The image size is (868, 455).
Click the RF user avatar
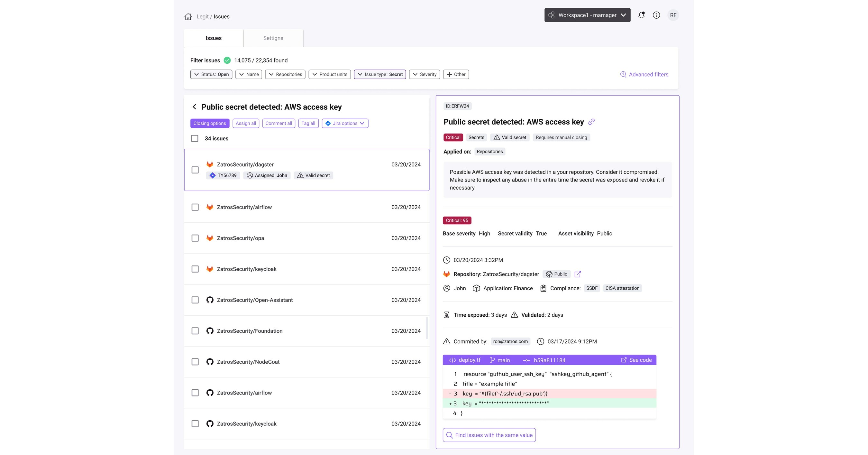(673, 15)
